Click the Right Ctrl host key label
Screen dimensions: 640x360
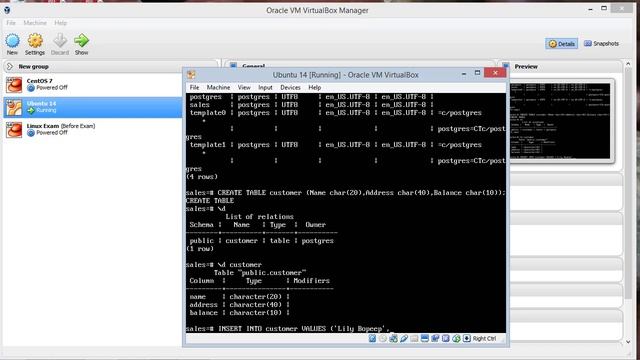(x=484, y=338)
